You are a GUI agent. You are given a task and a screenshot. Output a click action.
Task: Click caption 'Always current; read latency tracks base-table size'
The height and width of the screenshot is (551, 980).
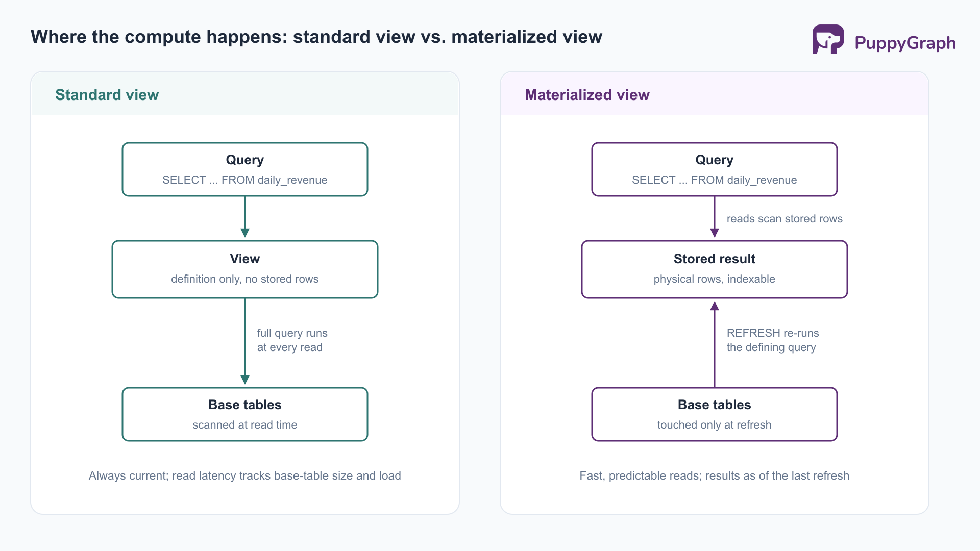point(245,476)
